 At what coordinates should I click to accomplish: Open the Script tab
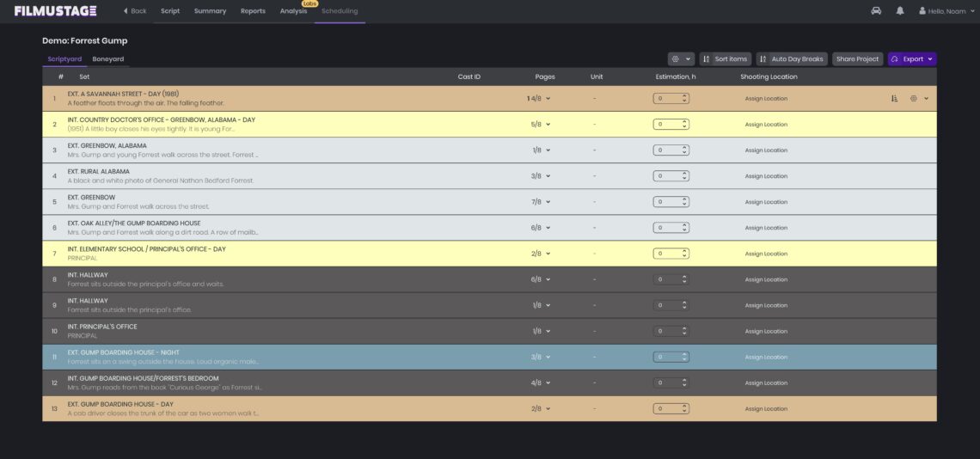(170, 10)
